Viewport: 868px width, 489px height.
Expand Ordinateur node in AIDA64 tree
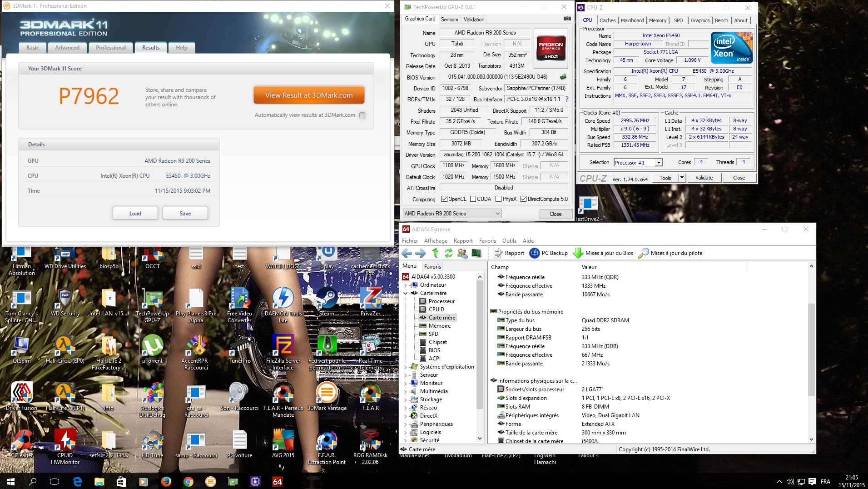(405, 285)
